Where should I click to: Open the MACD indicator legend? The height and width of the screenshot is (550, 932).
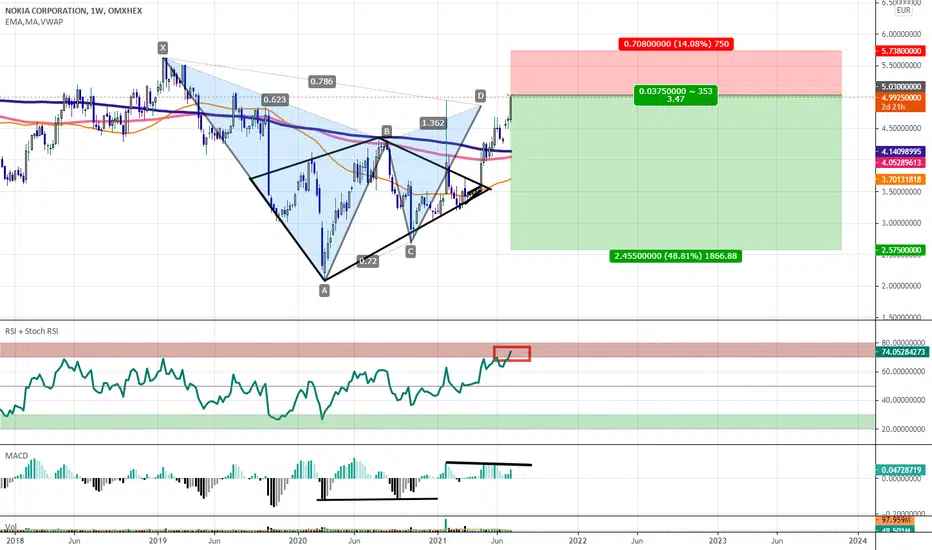point(17,455)
